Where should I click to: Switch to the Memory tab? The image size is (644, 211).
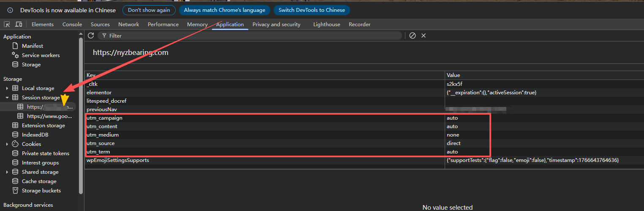point(197,25)
